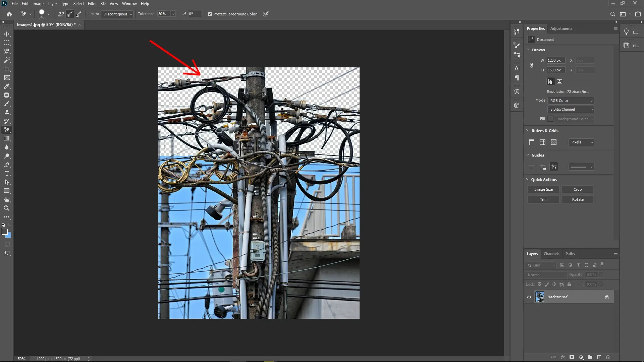Select the Gradient tool
The height and width of the screenshot is (362, 644).
tap(7, 138)
